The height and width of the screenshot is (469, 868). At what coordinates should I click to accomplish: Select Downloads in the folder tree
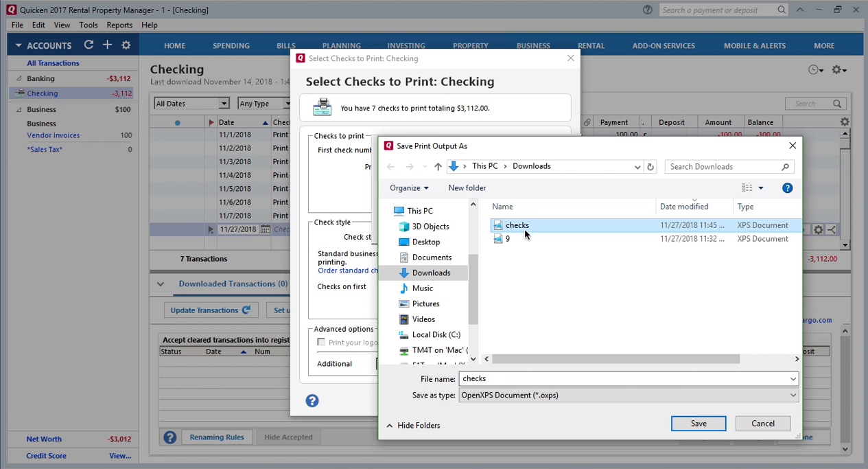coord(431,273)
